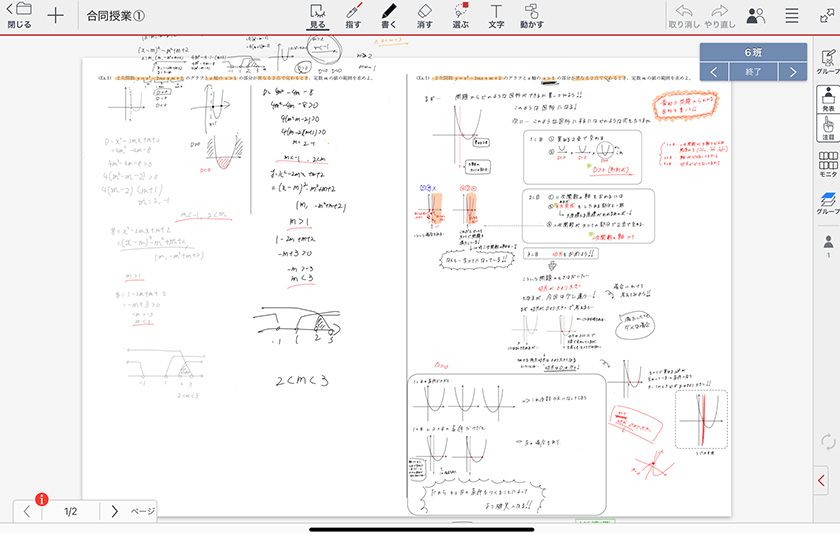Screen dimensions: 840x533
Task: Expand the red arrow side panel
Action: [x=822, y=481]
